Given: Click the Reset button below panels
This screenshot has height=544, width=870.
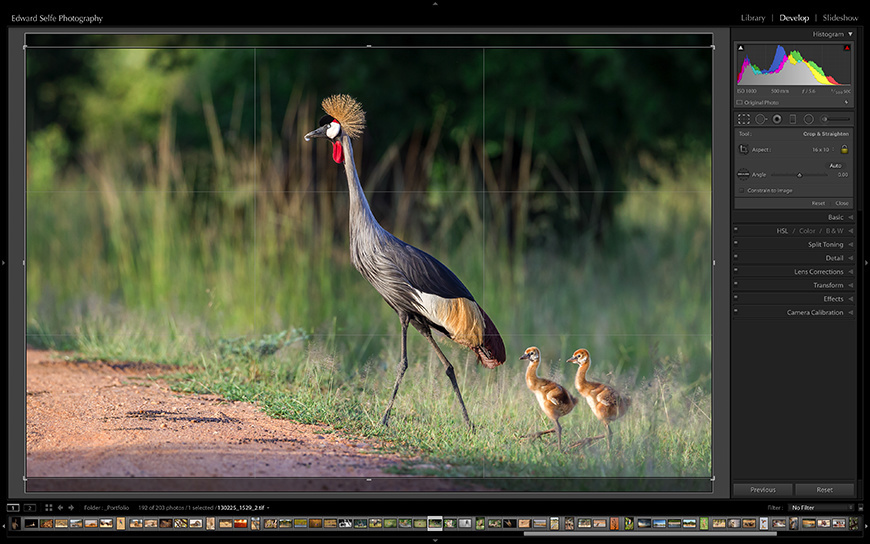Looking at the screenshot, I should click(x=825, y=490).
